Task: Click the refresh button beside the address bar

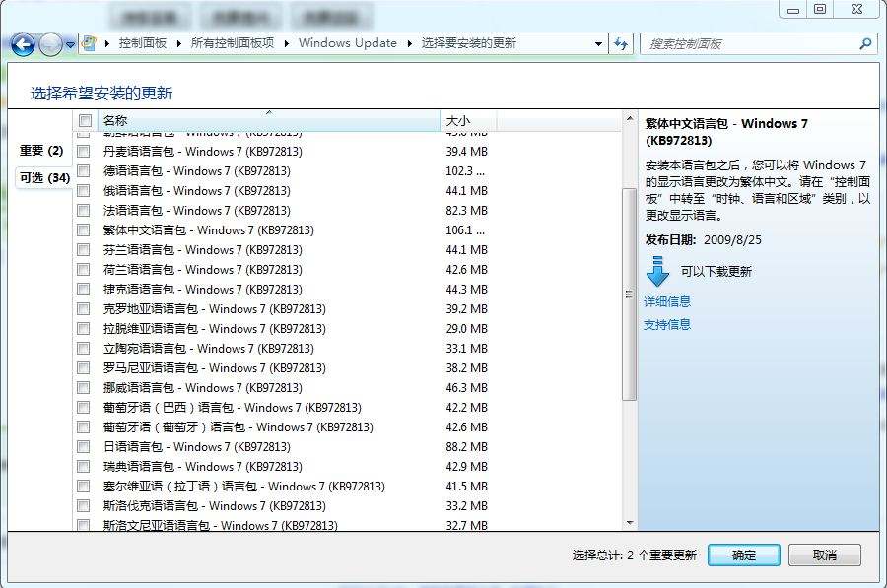Action: [x=621, y=44]
